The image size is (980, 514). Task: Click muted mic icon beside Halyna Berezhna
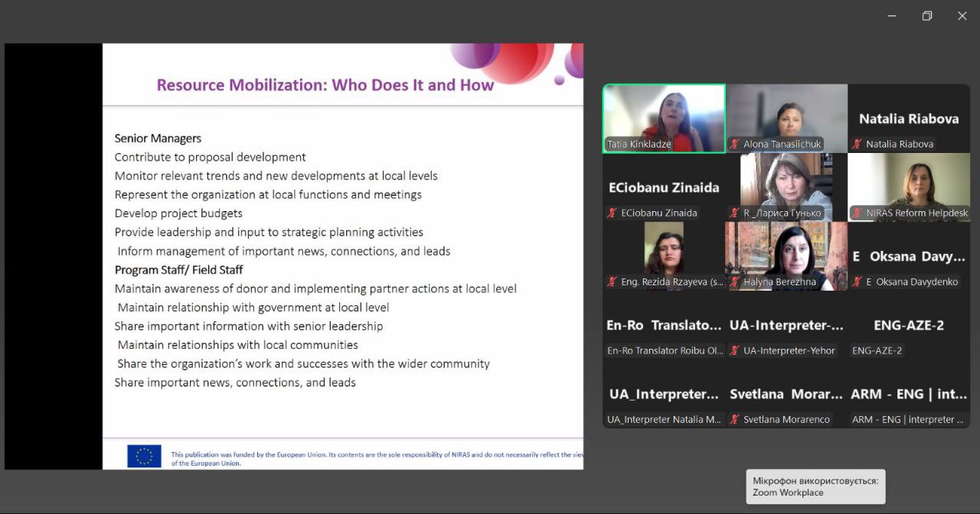[x=735, y=281]
